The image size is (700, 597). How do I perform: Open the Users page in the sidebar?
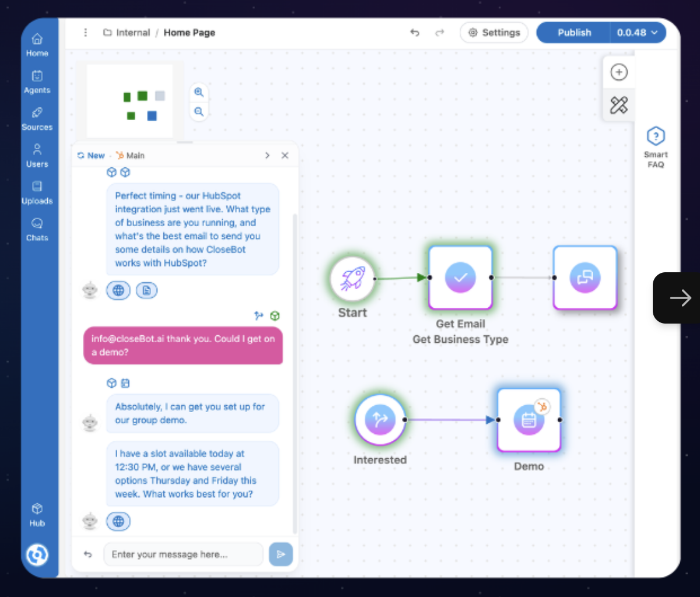pyautogui.click(x=37, y=156)
